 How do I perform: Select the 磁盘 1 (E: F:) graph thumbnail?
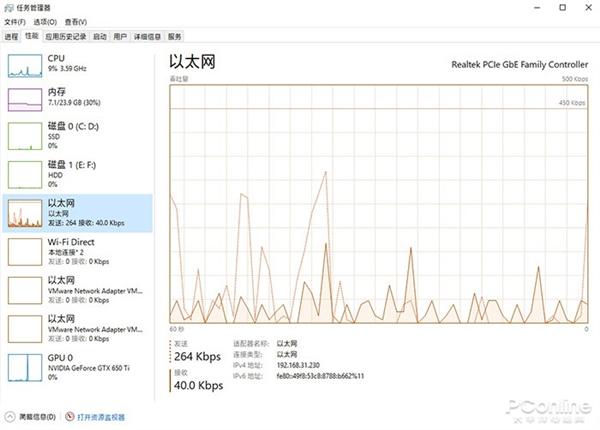point(25,175)
